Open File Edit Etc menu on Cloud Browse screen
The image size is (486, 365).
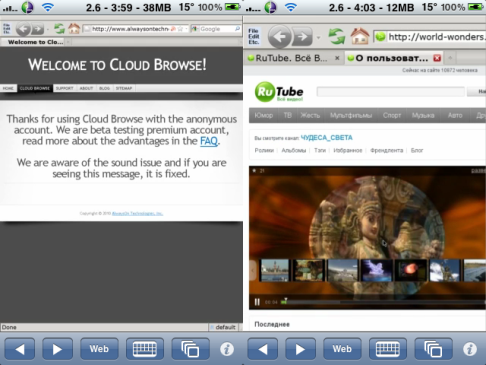[x=6, y=29]
